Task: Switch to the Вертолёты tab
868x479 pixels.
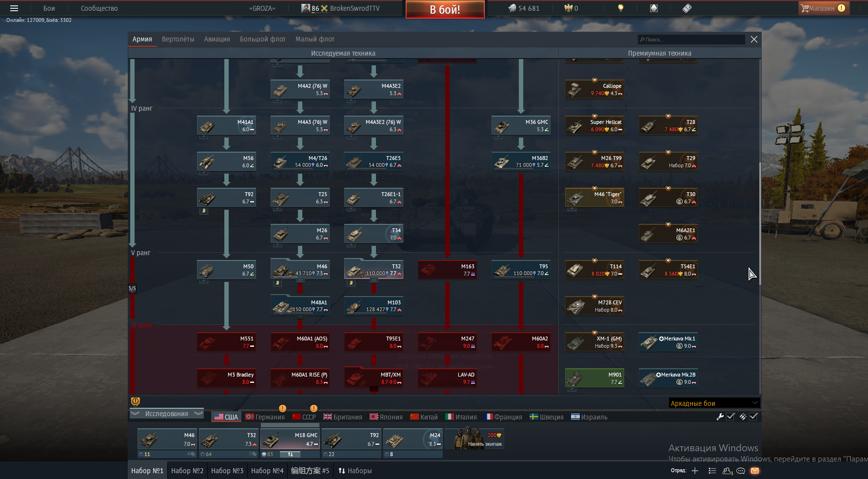Action: coord(178,39)
